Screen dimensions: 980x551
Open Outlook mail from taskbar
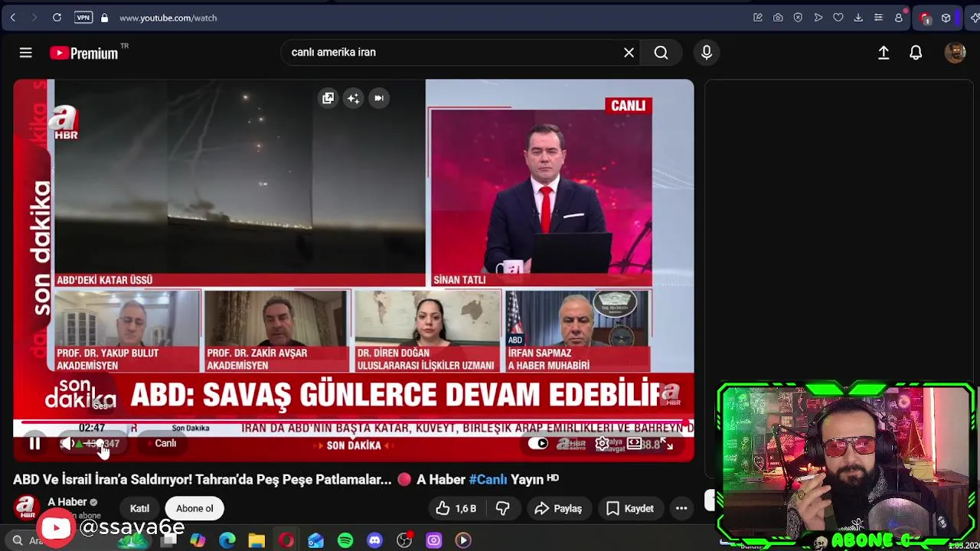(315, 540)
